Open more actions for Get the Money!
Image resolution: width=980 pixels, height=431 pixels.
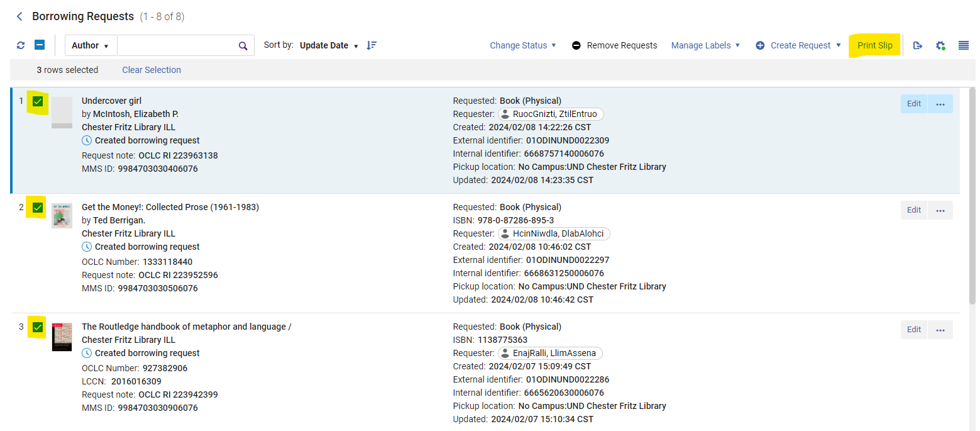(940, 210)
